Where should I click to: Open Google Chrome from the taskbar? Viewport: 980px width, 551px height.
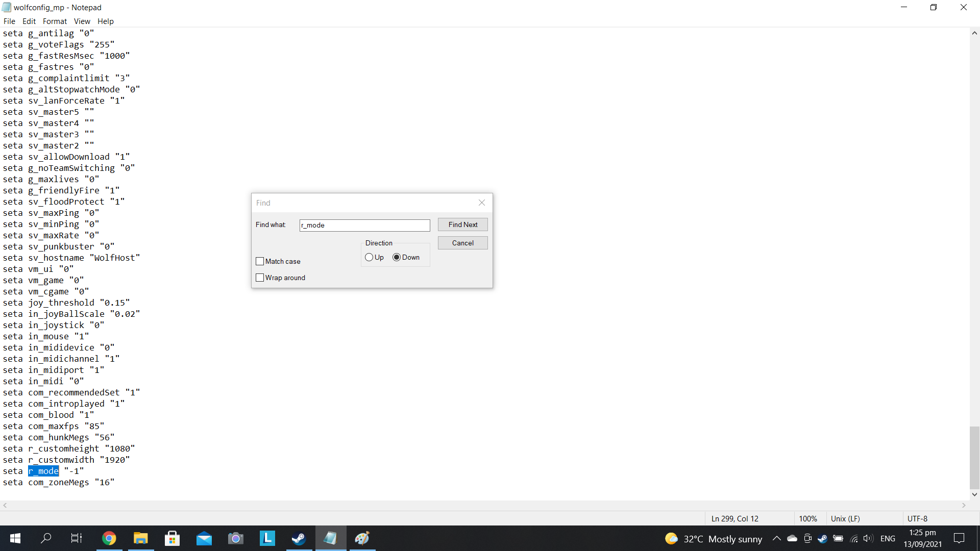[x=109, y=538]
